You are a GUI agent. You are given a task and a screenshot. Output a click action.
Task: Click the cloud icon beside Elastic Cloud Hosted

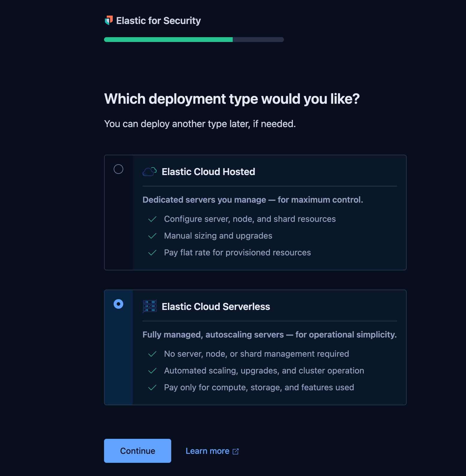(149, 172)
